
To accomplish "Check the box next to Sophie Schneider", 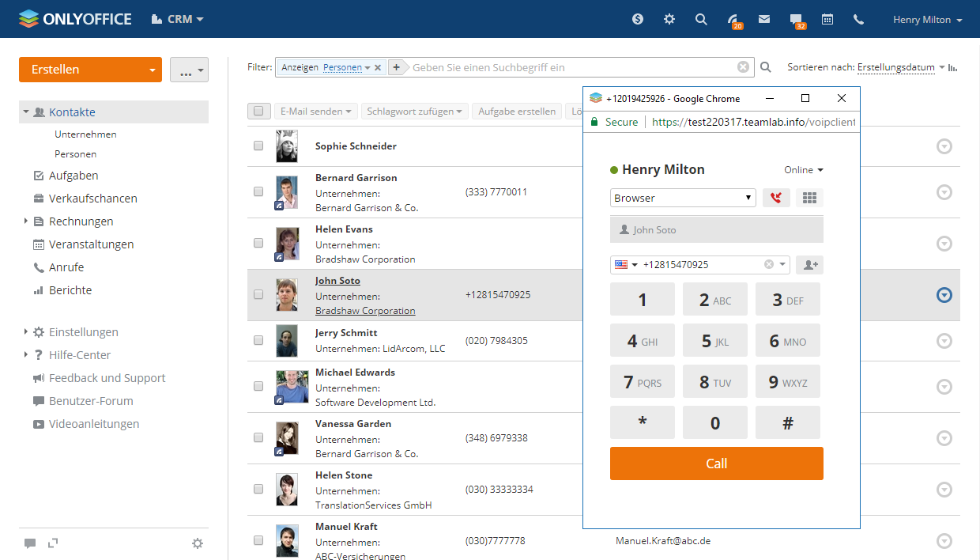I will [258, 146].
